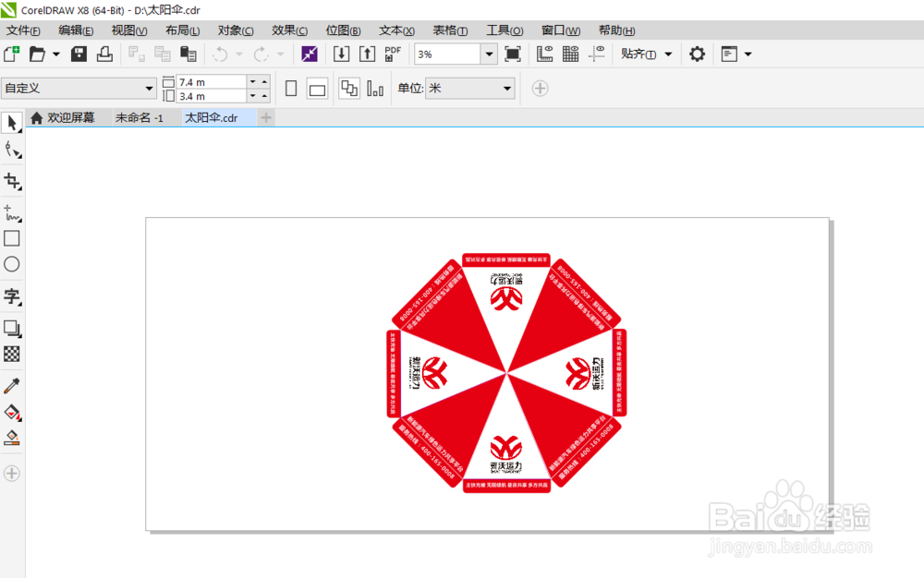Screen dimensions: 924x578
Task: Open the 编辑(E) menu
Action: pyautogui.click(x=76, y=30)
